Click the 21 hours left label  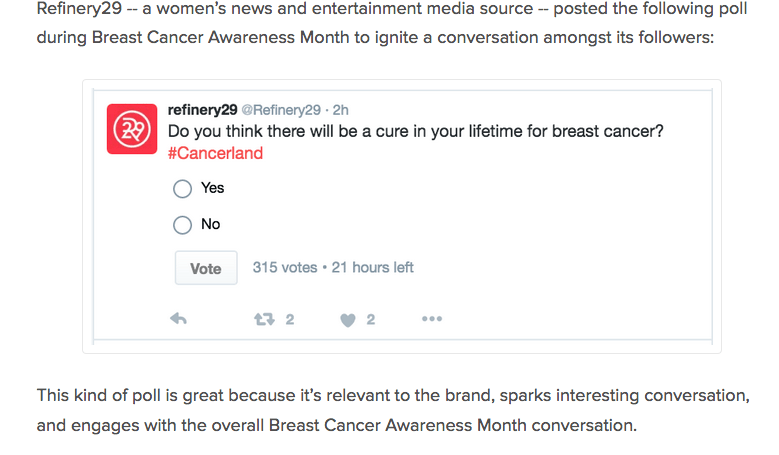click(373, 267)
